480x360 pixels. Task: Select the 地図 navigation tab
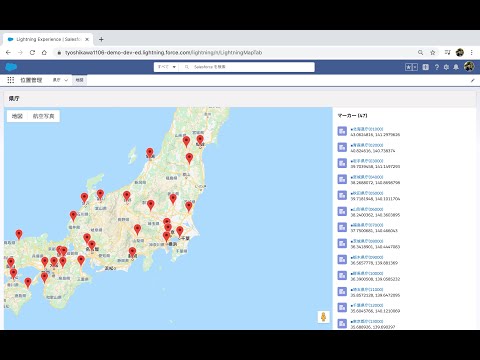[79, 80]
